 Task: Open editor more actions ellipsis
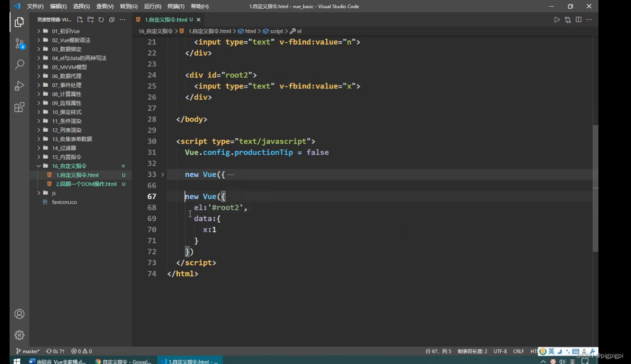click(589, 20)
